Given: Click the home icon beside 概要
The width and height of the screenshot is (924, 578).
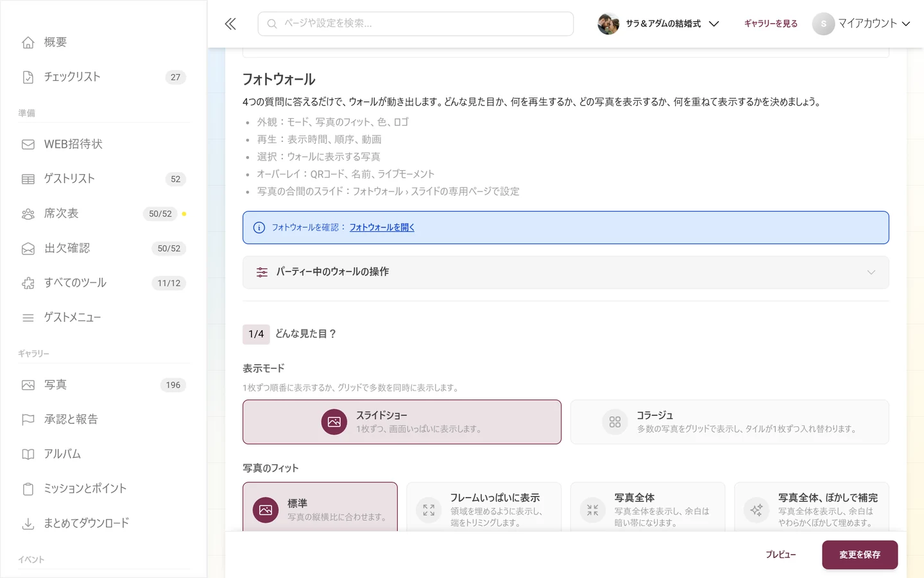Looking at the screenshot, I should 28,42.
